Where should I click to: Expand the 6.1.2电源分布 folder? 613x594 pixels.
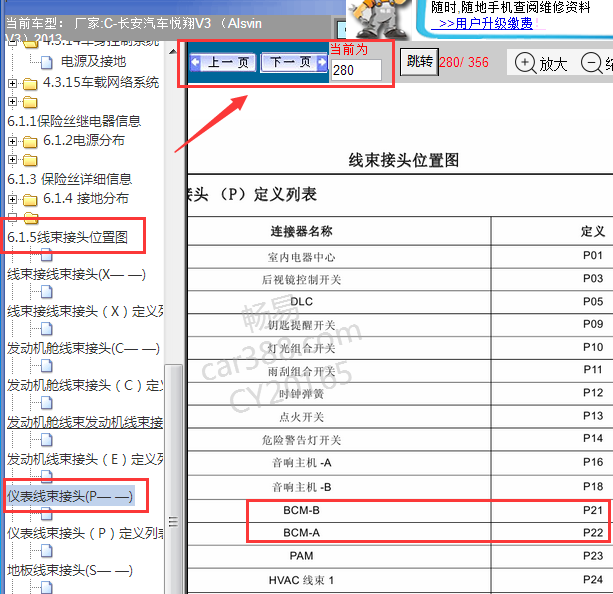pyautogui.click(x=12, y=141)
